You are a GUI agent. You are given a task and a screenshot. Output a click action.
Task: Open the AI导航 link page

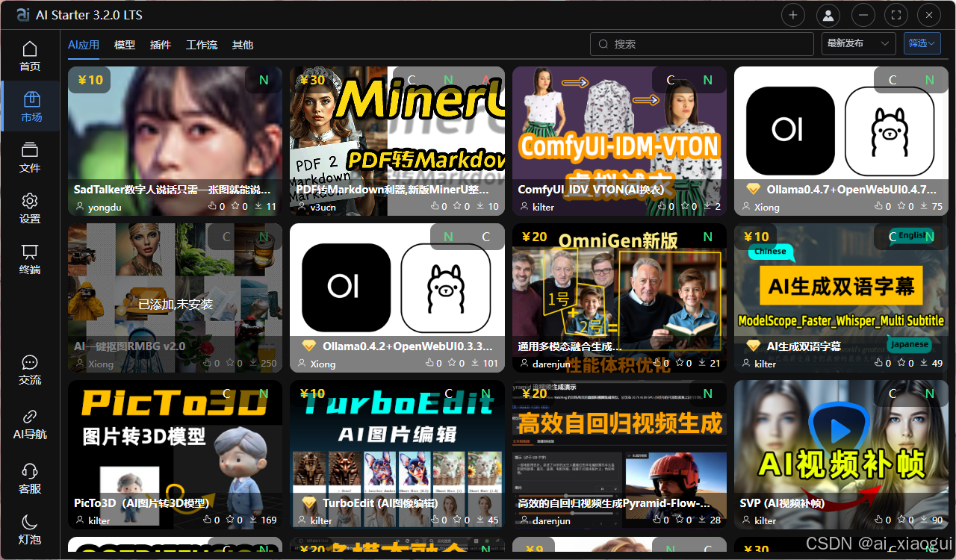coord(30,424)
